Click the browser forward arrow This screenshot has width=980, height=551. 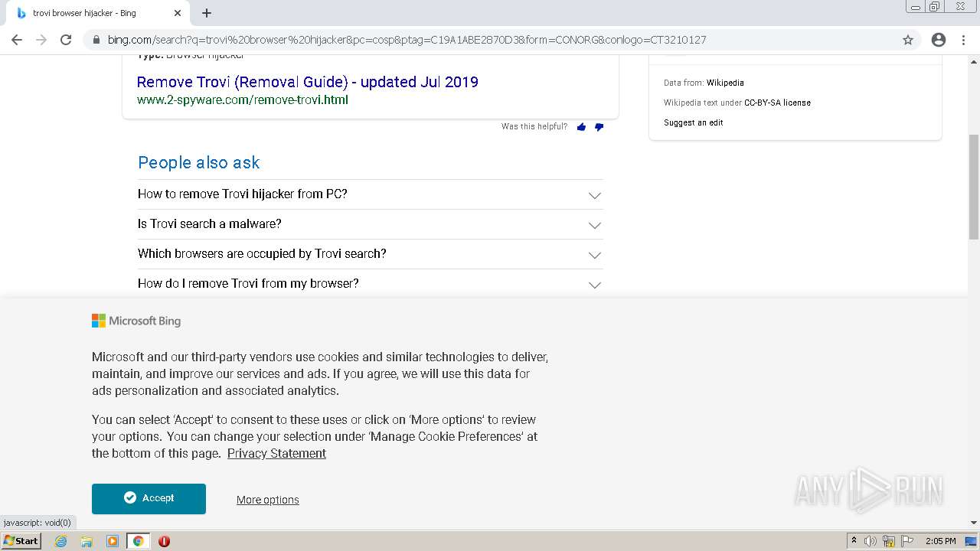[x=41, y=40]
